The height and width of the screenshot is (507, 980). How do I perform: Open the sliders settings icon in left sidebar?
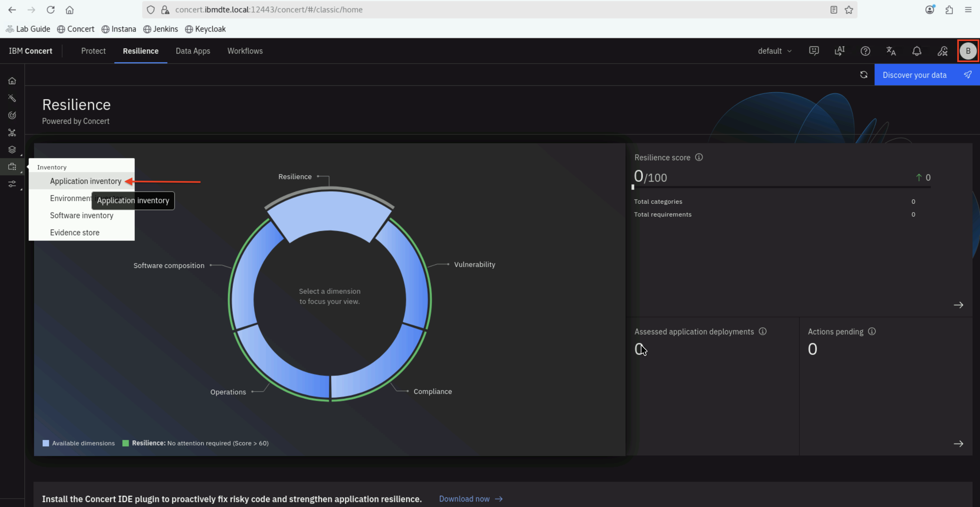12,184
